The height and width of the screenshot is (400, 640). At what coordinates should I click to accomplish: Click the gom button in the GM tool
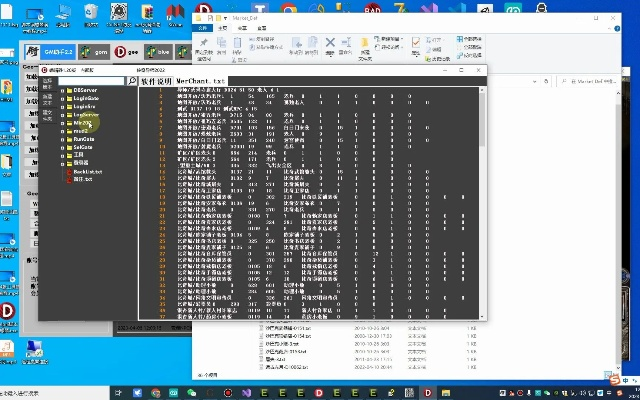tap(95, 53)
